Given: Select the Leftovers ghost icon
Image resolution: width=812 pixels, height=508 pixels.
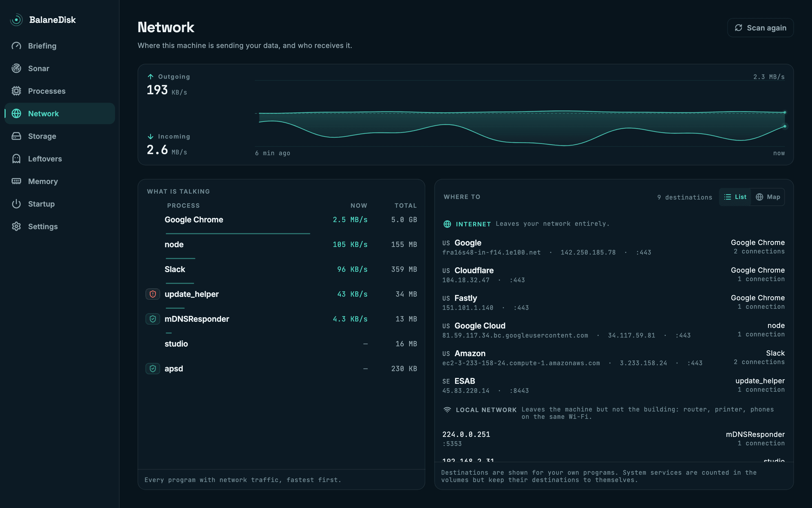Looking at the screenshot, I should coord(16,159).
